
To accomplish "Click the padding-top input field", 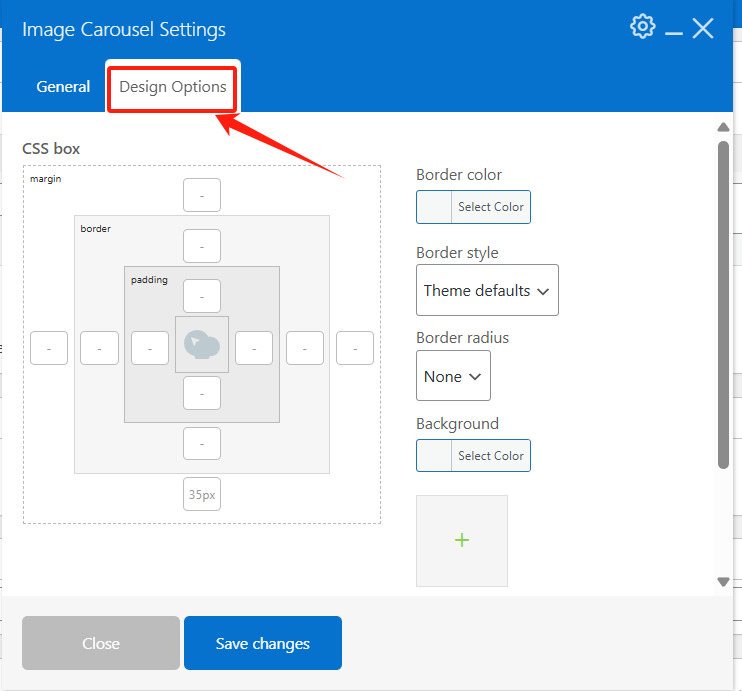I will (x=202, y=296).
